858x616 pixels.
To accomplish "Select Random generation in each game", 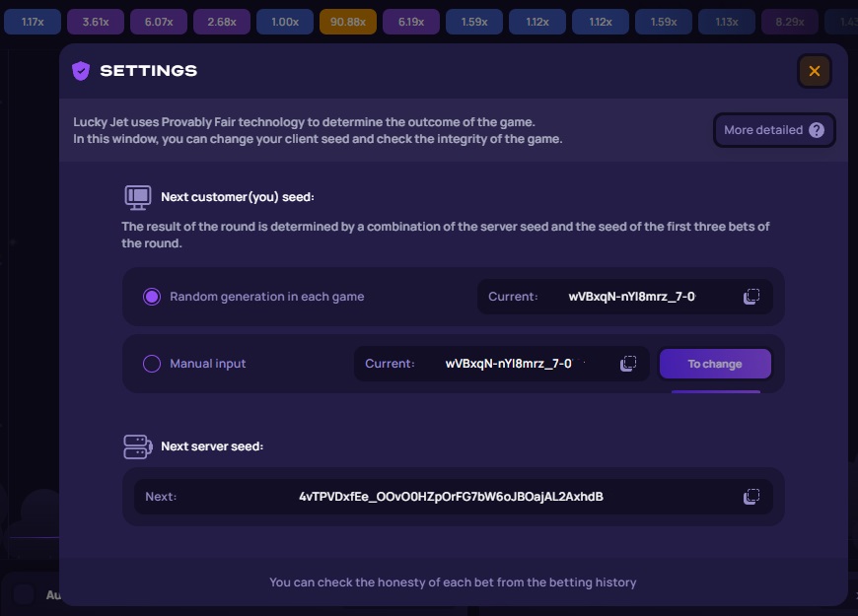I will pos(152,297).
